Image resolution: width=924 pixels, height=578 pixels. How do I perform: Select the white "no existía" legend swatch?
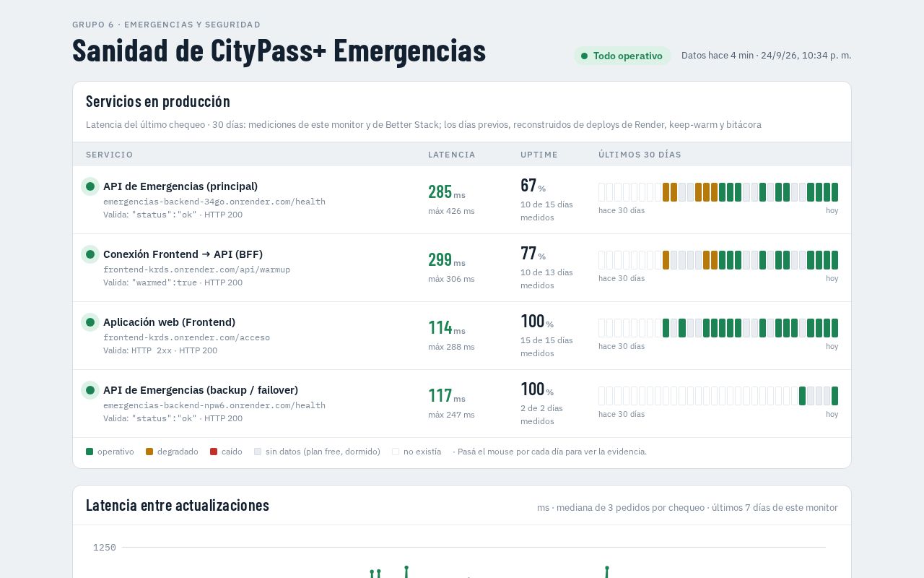coord(396,452)
